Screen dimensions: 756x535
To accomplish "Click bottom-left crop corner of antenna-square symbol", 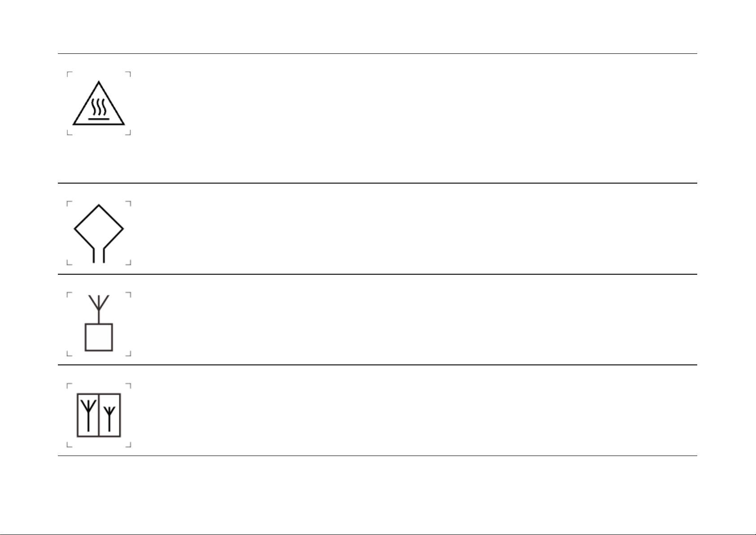I will coord(69,354).
